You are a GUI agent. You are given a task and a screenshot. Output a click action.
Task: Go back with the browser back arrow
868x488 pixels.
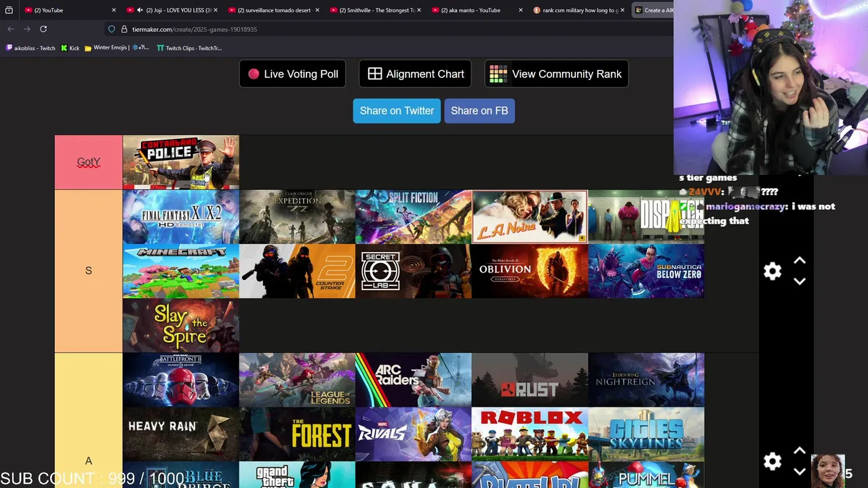click(11, 29)
